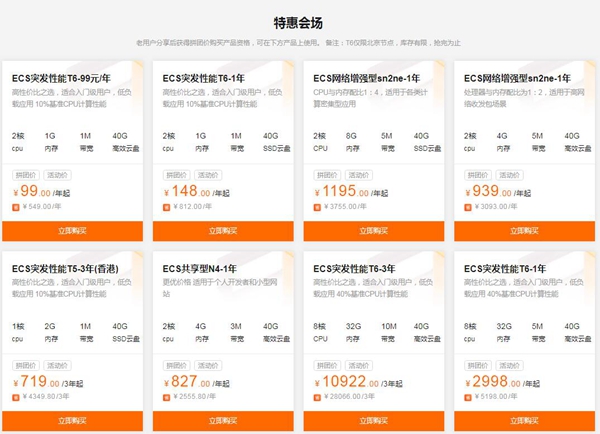600x434 pixels.
Task: Select 拼团价 tag on the ¥827.00 card
Action: (176, 365)
